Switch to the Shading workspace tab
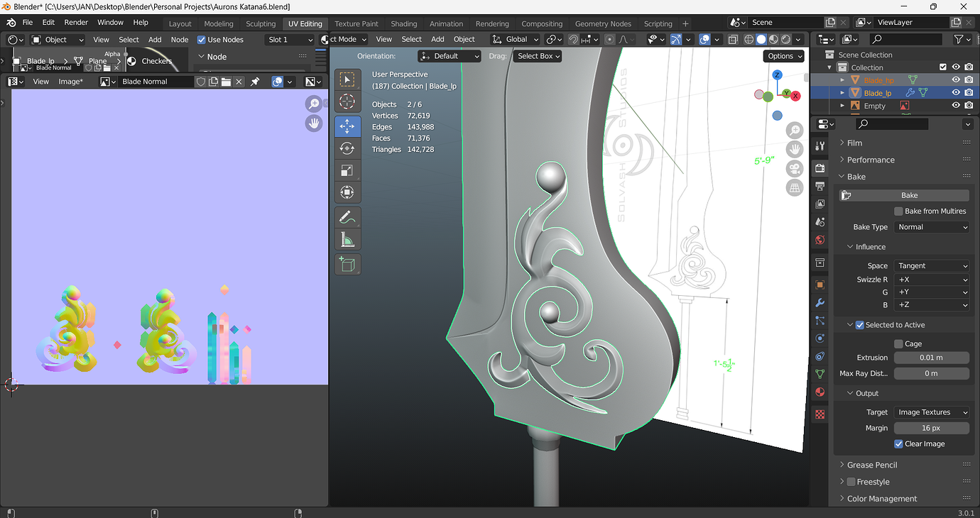This screenshot has width=980, height=518. click(404, 23)
